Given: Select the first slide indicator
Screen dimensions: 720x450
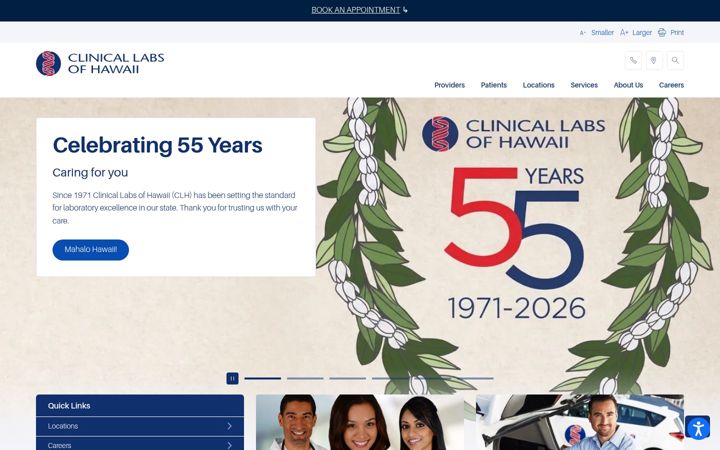Looking at the screenshot, I should click(x=263, y=378).
